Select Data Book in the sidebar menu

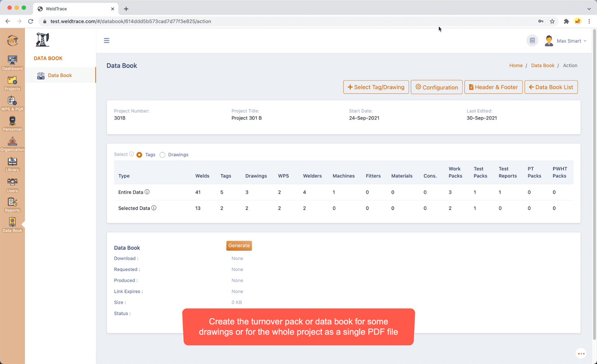(x=60, y=75)
